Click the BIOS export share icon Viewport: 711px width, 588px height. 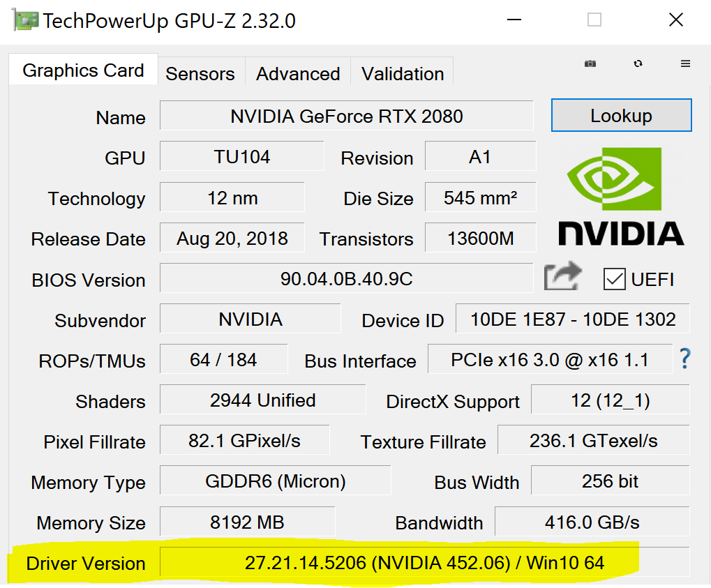[x=562, y=276]
